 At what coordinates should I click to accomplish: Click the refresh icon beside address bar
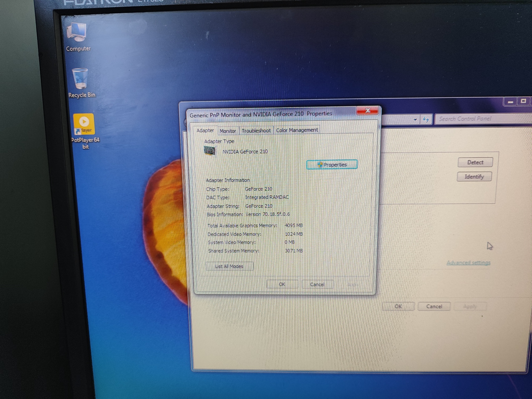(426, 119)
